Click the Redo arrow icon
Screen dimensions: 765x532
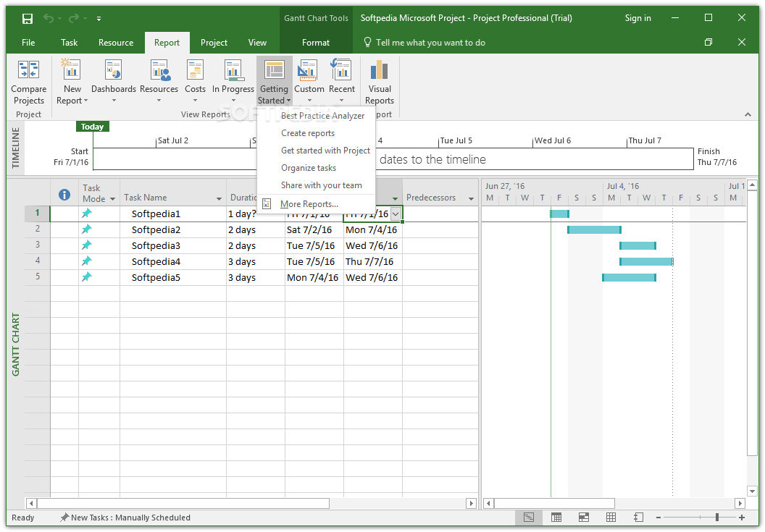coord(74,19)
